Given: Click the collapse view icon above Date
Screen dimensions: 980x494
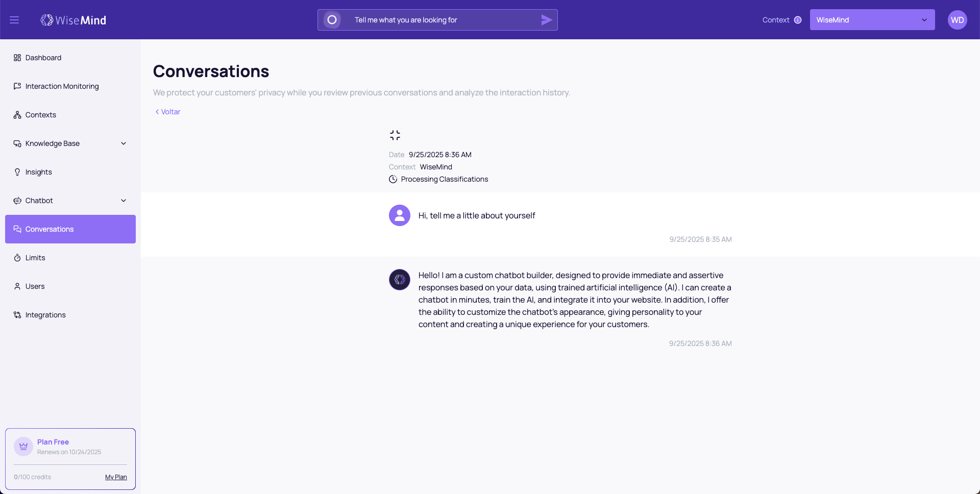Looking at the screenshot, I should tap(395, 135).
